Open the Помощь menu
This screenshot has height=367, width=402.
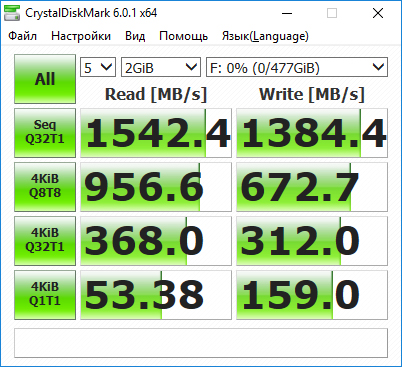click(184, 36)
